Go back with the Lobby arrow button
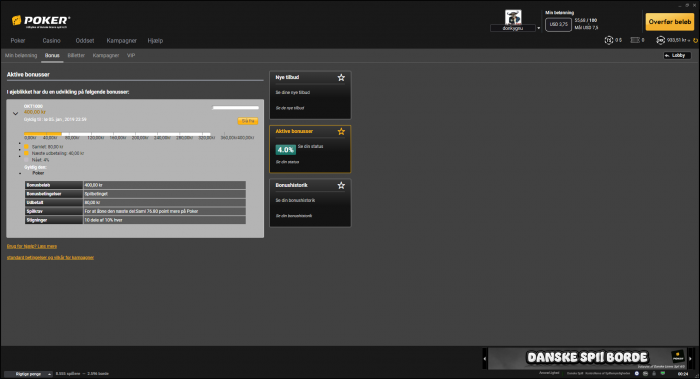The height and width of the screenshot is (379, 700). tap(677, 55)
